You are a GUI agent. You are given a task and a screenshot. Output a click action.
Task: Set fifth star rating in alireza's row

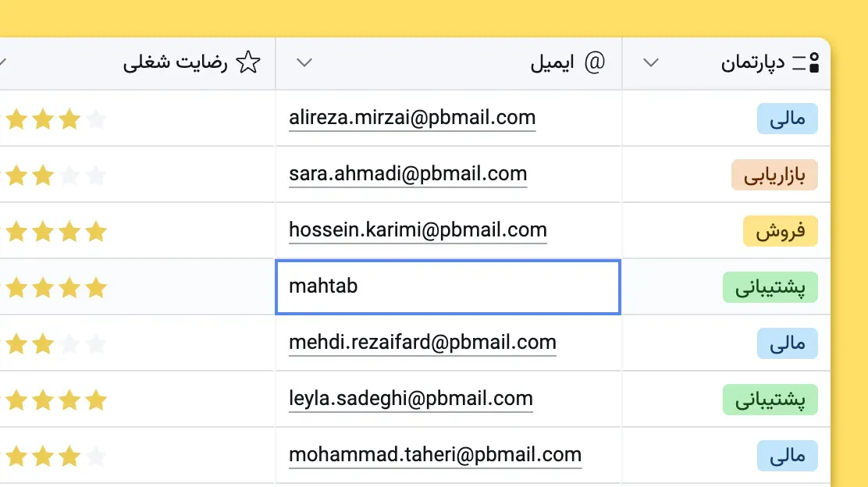click(96, 119)
